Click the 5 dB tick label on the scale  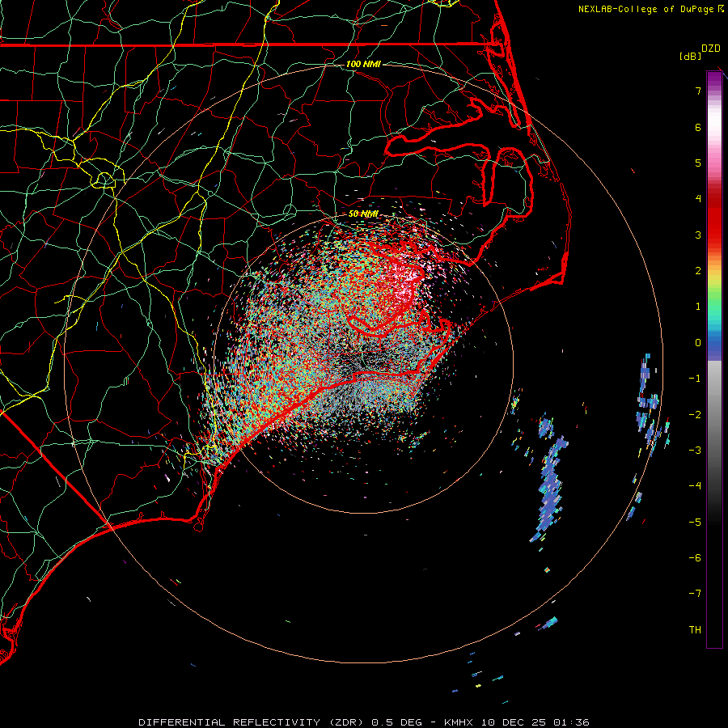coord(698,163)
